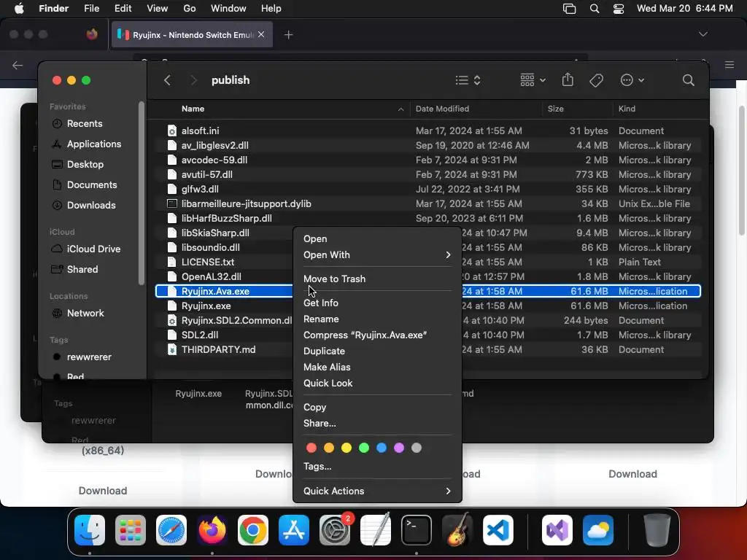Viewport: 747px width, 560px height.
Task: Apply the green tag color
Action: point(364,448)
